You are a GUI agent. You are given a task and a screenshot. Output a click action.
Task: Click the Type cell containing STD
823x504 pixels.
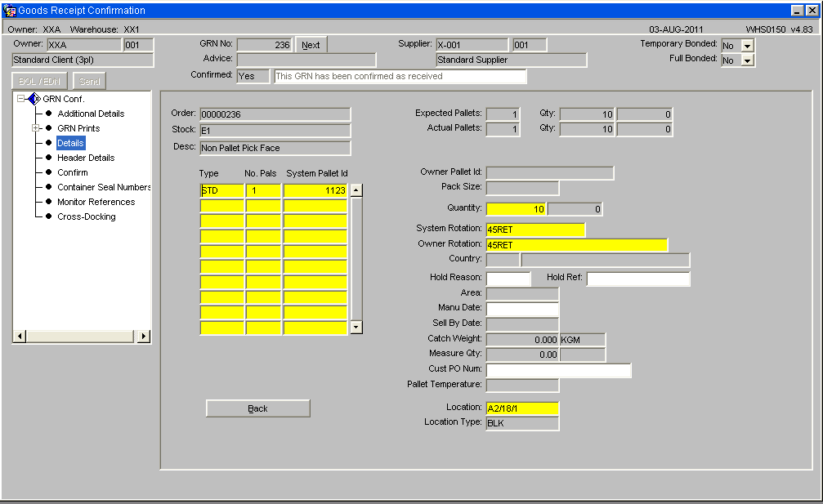tap(222, 190)
